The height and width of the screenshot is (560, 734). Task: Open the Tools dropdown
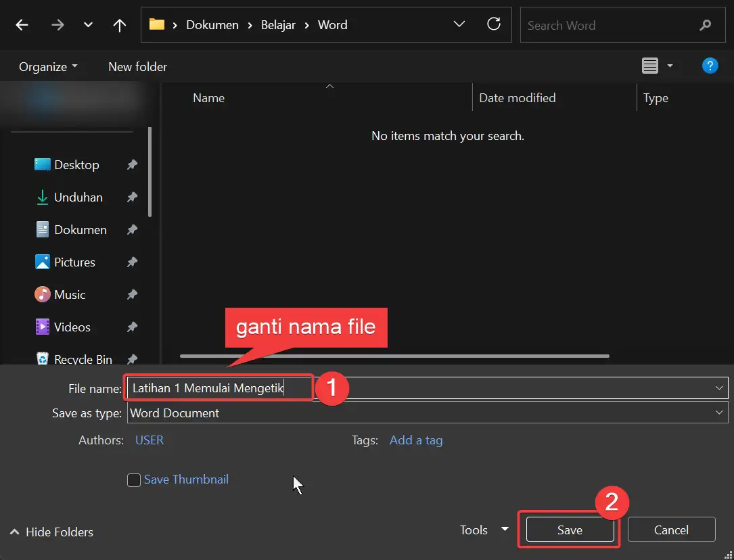click(482, 530)
